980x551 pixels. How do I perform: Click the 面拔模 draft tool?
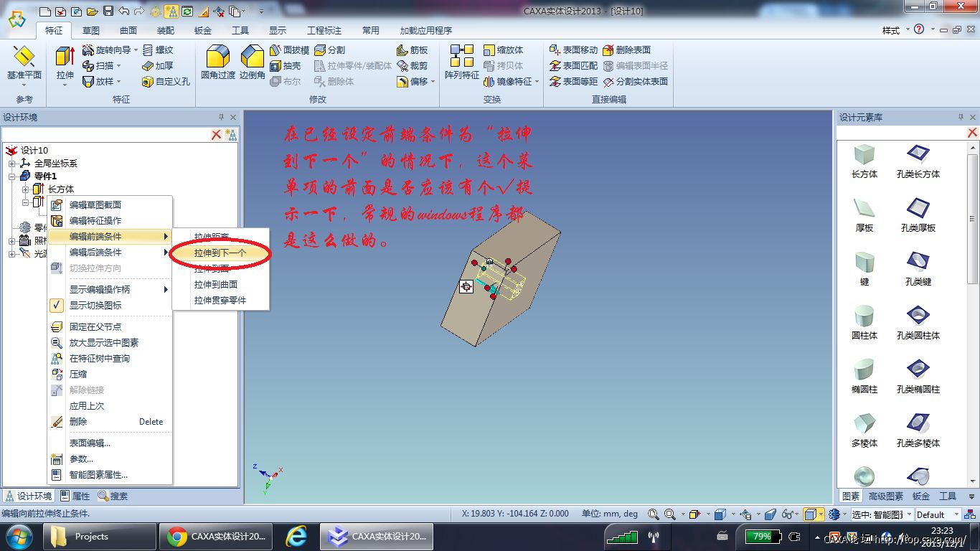[290, 50]
